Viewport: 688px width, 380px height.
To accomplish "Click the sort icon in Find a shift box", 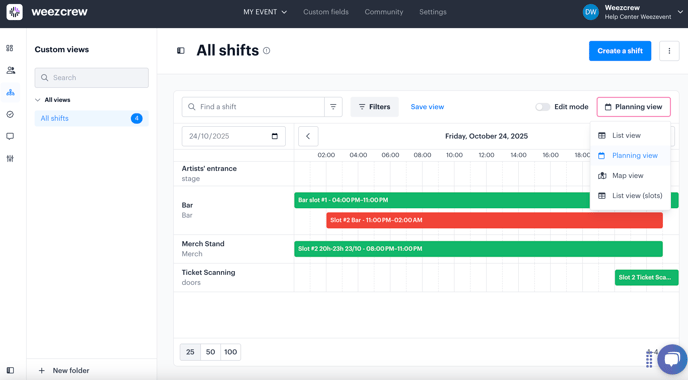I will tap(333, 107).
